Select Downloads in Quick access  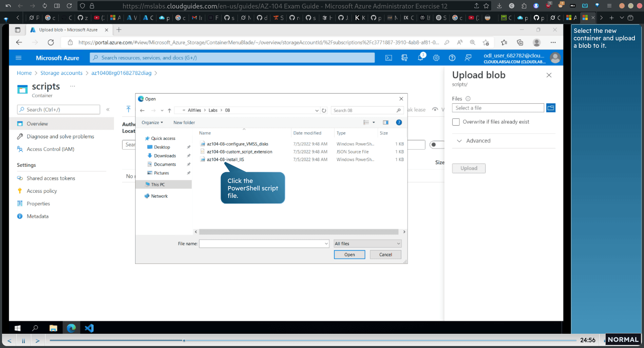tap(165, 156)
